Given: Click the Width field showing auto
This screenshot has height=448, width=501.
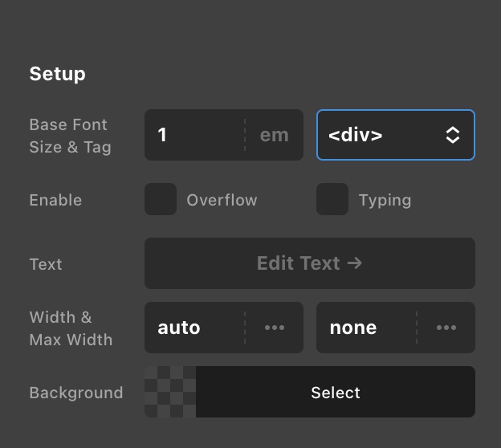Looking at the screenshot, I should click(193, 328).
